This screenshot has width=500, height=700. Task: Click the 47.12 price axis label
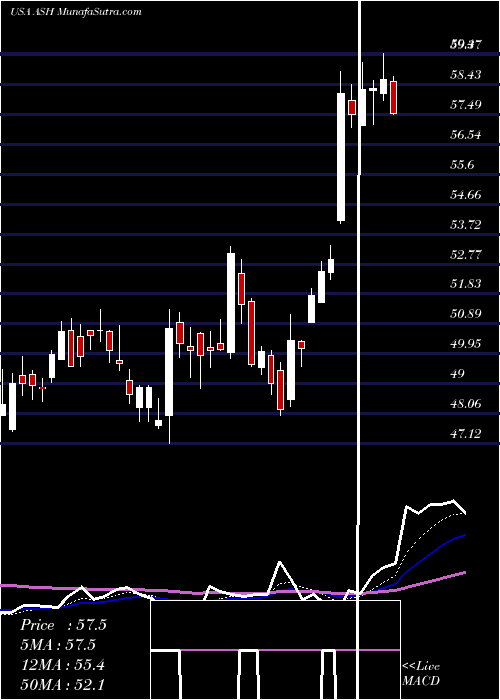466,433
